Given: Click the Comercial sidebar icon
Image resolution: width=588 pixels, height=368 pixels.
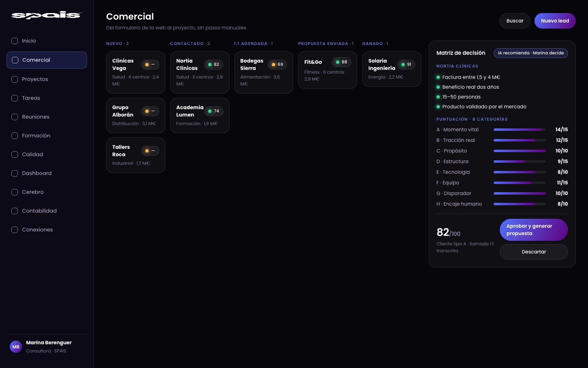Looking at the screenshot, I should (x=15, y=60).
